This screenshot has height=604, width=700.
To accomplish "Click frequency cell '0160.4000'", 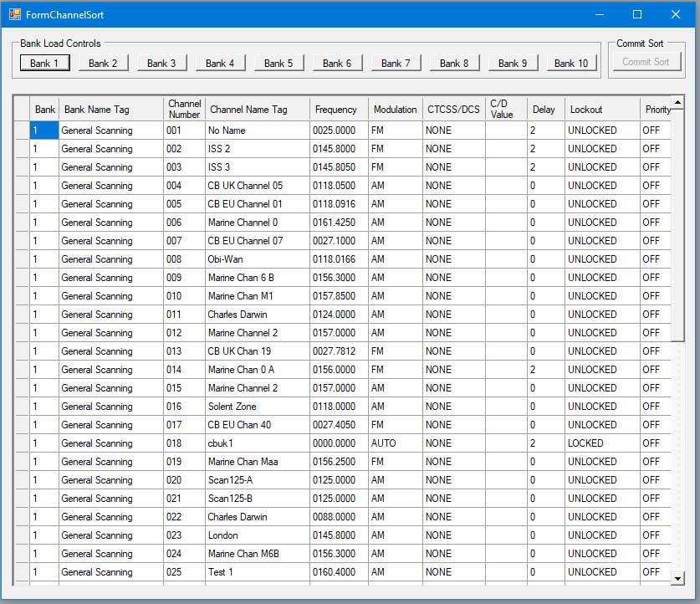I will click(x=339, y=572).
